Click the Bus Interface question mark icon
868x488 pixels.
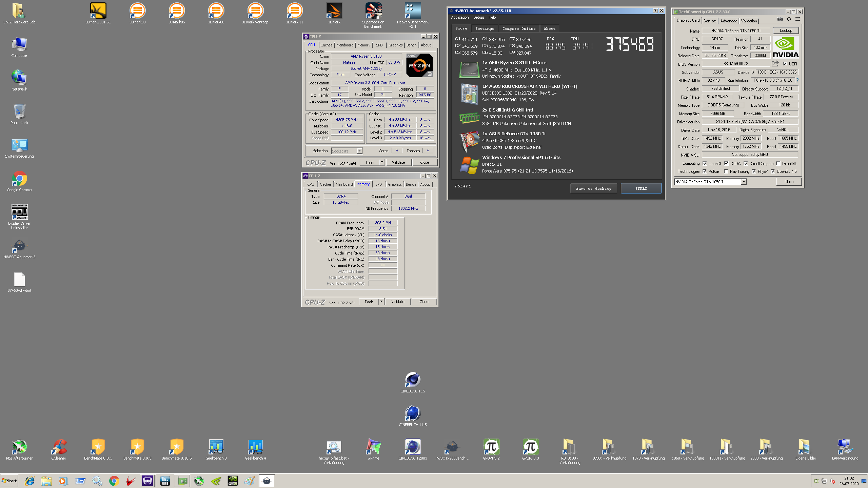point(797,80)
